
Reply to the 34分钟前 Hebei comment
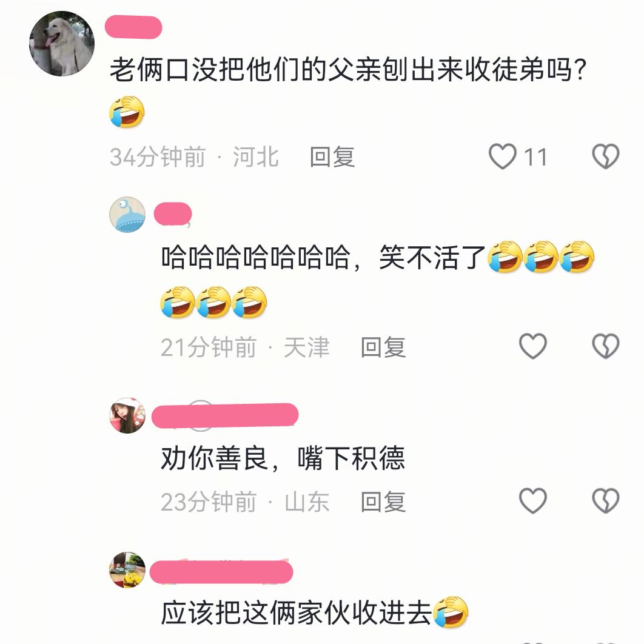[x=332, y=157]
